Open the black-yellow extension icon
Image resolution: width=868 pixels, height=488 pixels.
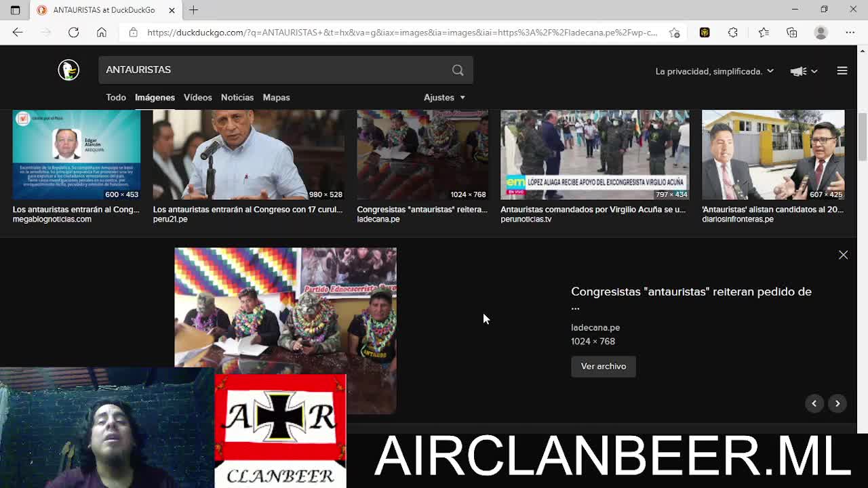click(705, 33)
